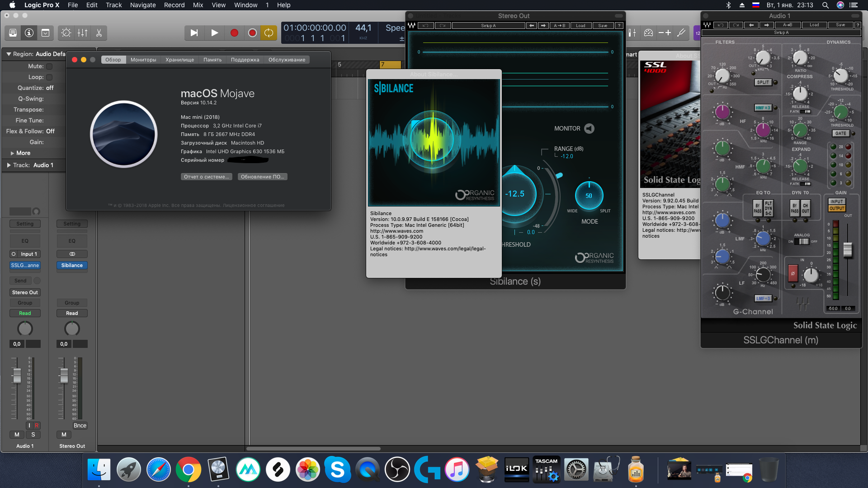868x488 pixels.
Task: Toggle the Cycle mode button
Action: [x=269, y=33]
